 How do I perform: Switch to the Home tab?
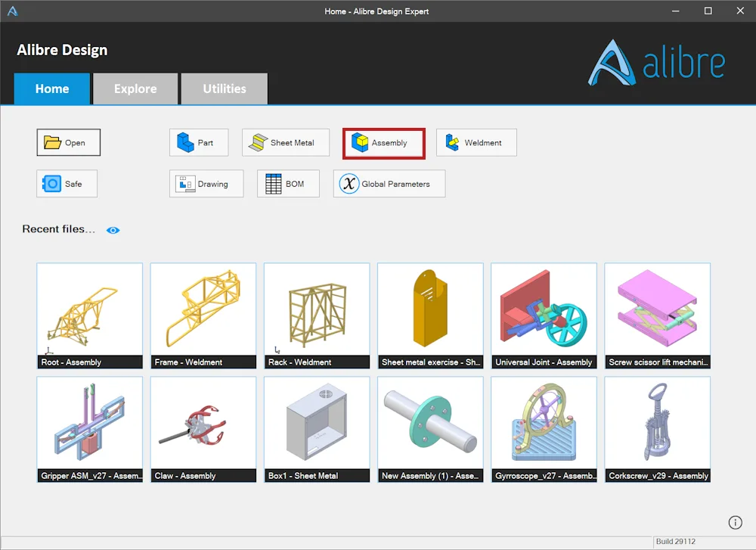(x=52, y=89)
